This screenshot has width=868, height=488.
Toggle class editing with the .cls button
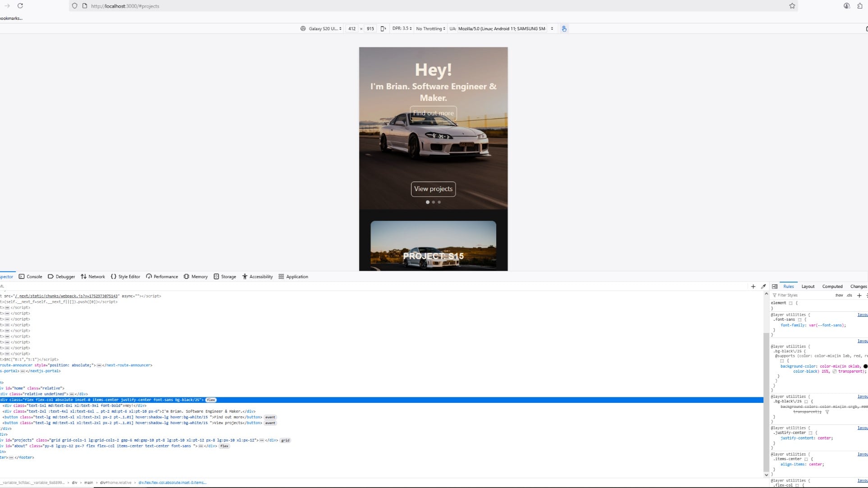click(849, 295)
